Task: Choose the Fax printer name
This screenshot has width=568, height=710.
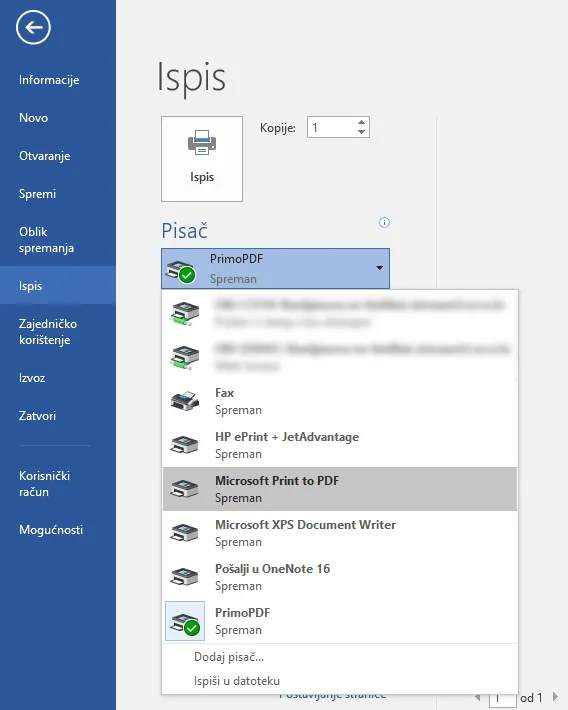Action: coord(225,393)
